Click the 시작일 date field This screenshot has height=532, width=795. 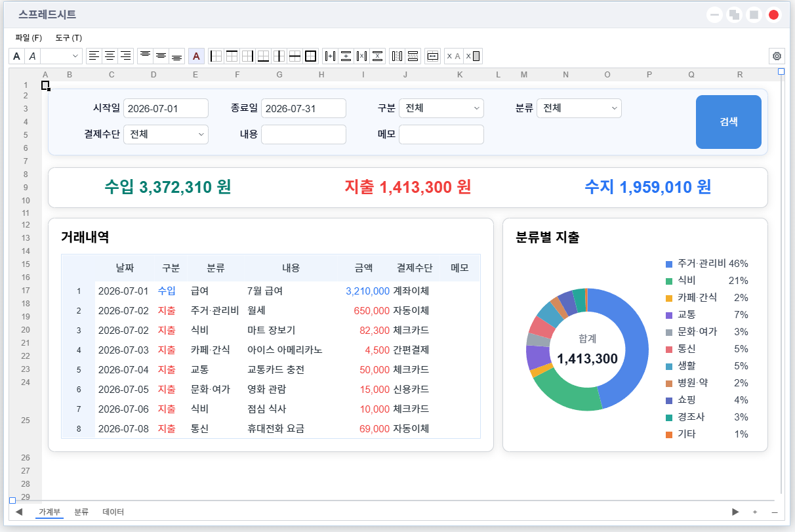click(166, 108)
